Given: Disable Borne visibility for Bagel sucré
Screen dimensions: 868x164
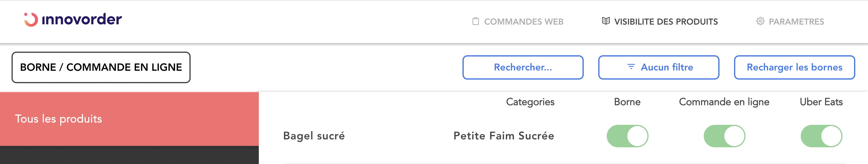Looking at the screenshot, I should (627, 136).
